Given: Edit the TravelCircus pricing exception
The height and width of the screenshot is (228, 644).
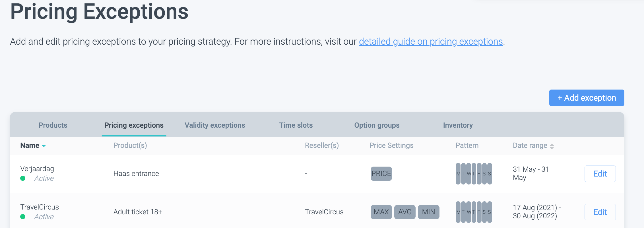Looking at the screenshot, I should click(600, 212).
